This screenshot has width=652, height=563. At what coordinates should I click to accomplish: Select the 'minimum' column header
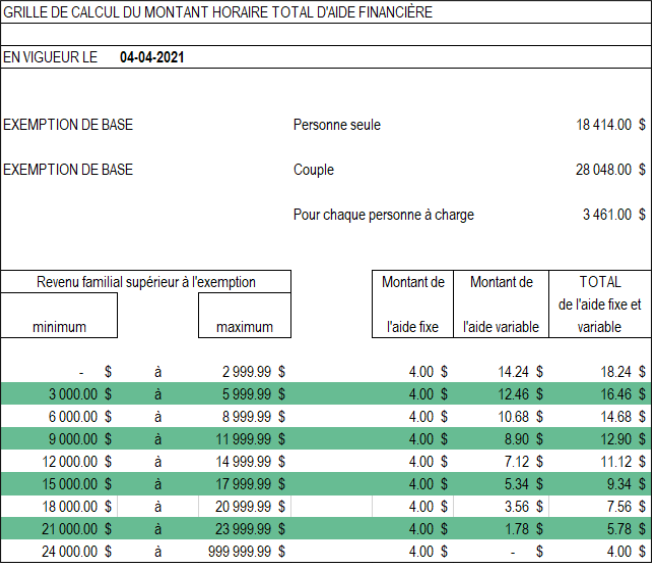59,316
